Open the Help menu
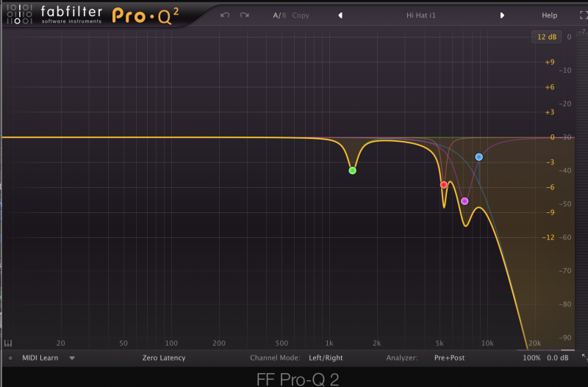The width and height of the screenshot is (588, 387). [549, 15]
